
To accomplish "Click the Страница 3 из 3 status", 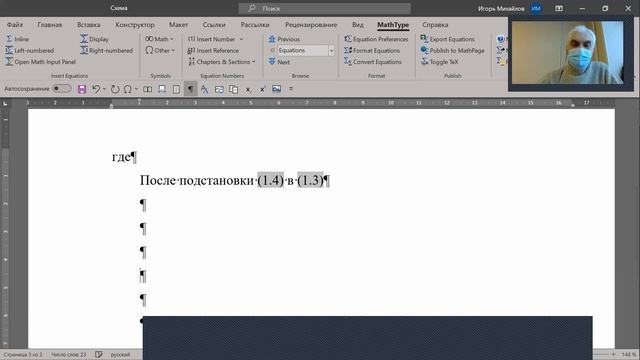I will coord(23,354).
